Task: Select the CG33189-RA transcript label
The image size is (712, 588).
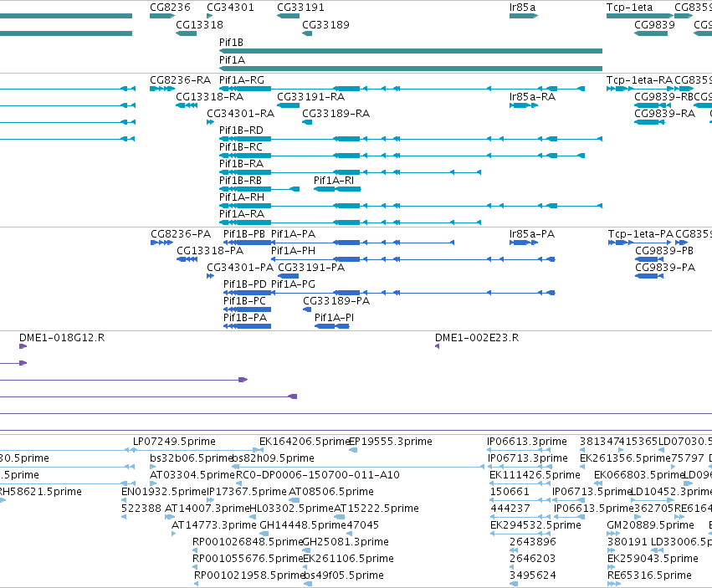Action: point(336,114)
